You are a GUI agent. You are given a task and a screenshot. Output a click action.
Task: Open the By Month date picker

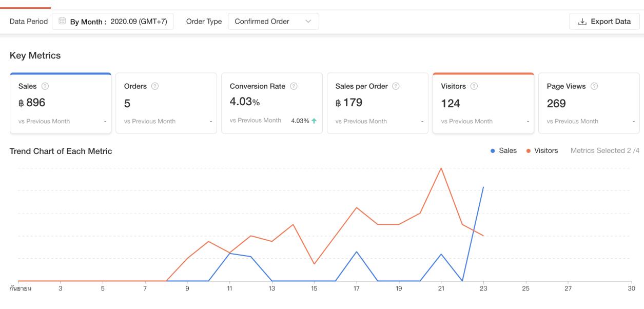[x=113, y=22]
